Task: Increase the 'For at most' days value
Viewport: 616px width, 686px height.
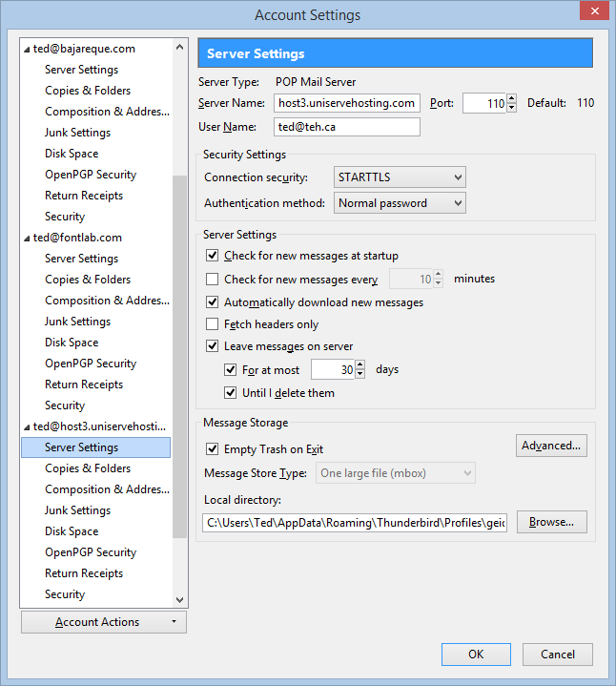Action: 361,364
